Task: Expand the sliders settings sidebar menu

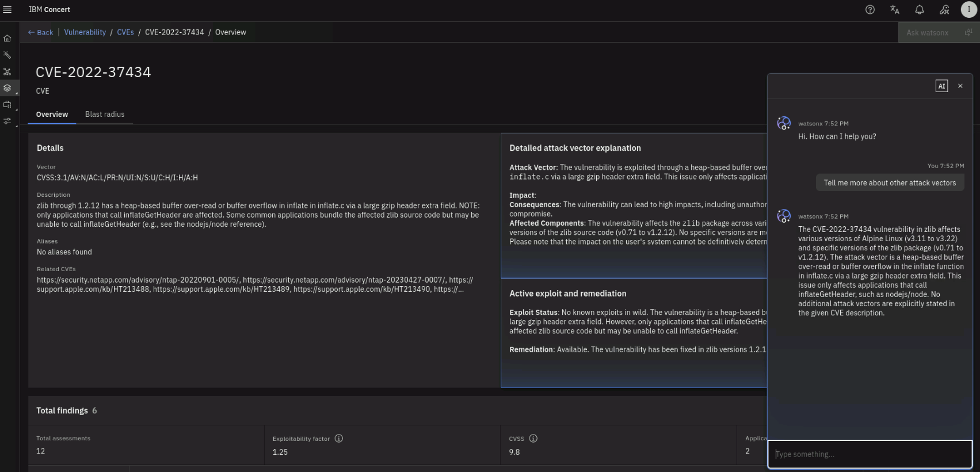Action: [x=7, y=121]
